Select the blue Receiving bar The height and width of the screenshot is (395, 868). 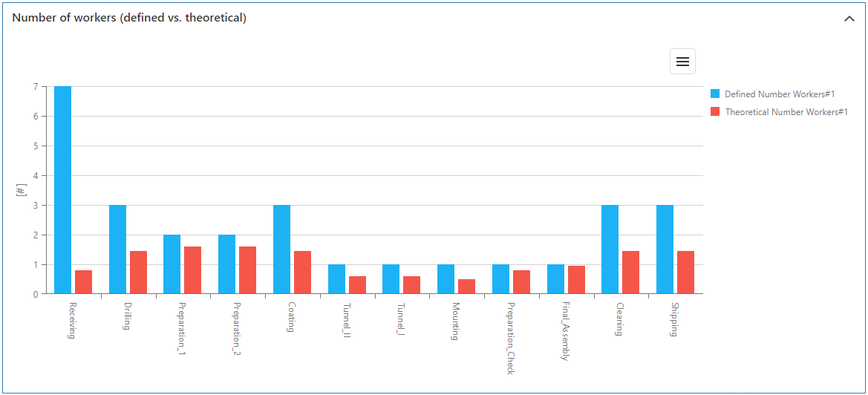[x=63, y=190]
